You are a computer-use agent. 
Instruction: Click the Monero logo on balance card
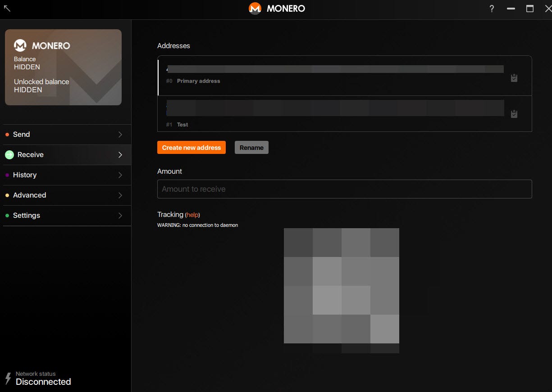click(20, 45)
